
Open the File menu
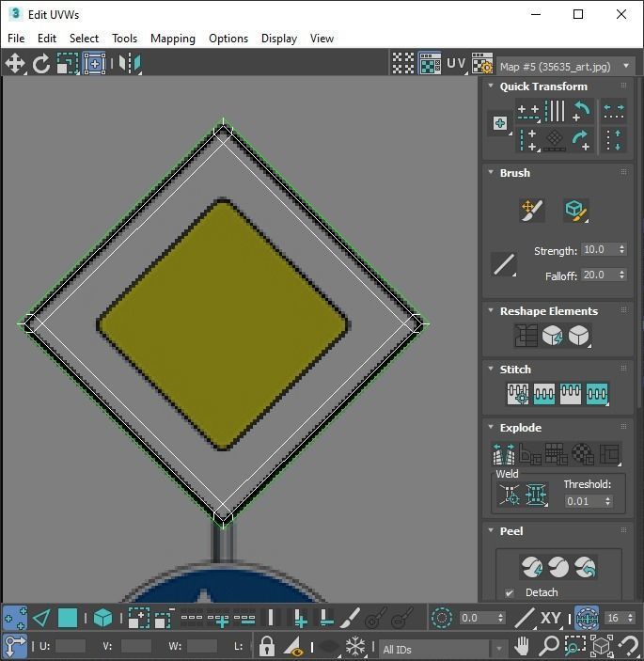tap(16, 39)
